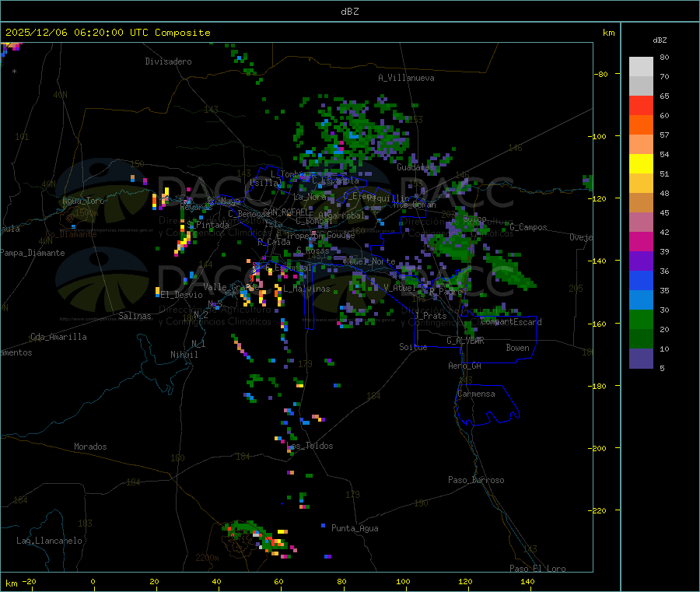Click the 140 km x-axis tick label
700x592 pixels.
tap(527, 581)
